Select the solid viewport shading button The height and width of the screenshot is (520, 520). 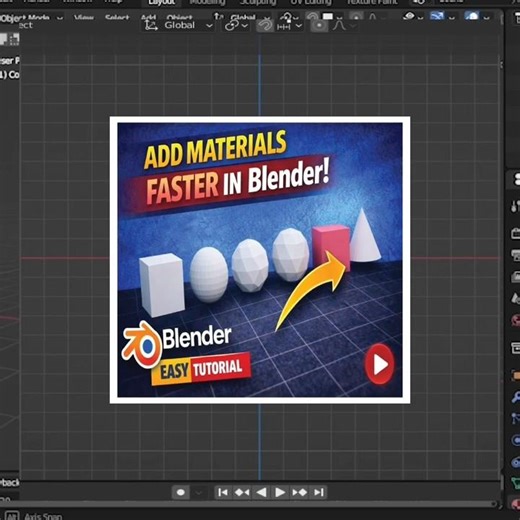[x=471, y=16]
